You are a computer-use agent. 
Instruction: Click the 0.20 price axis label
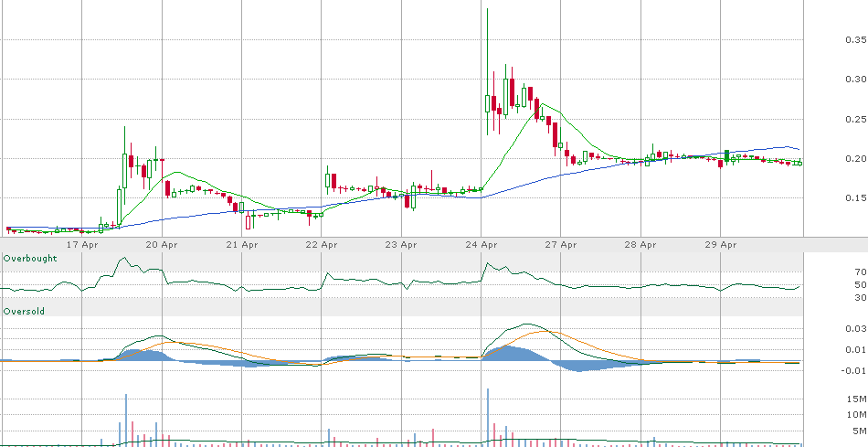856,159
